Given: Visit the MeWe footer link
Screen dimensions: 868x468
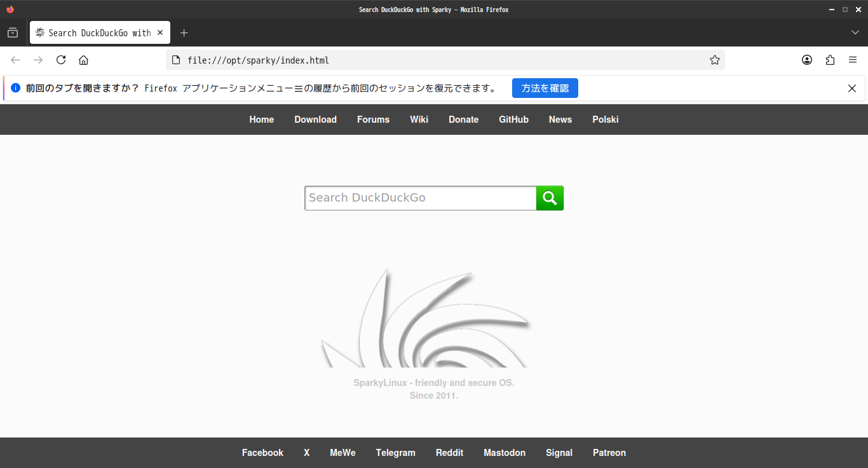Looking at the screenshot, I should click(343, 453).
